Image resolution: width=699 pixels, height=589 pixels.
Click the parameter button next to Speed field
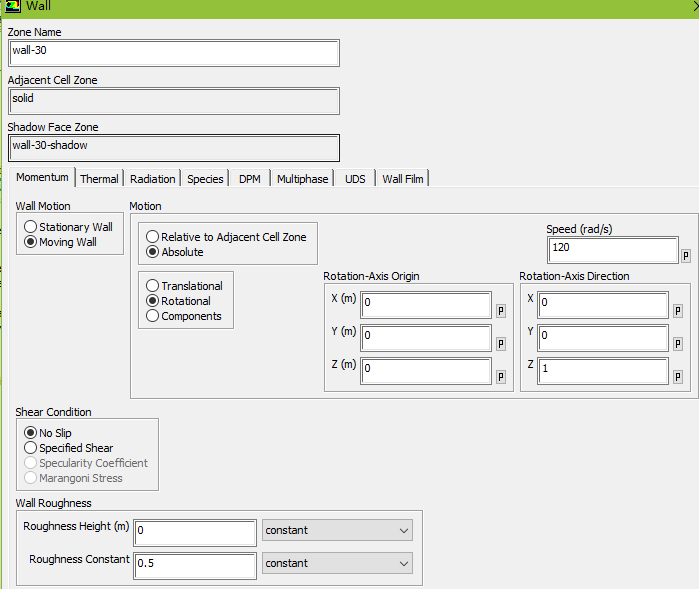(686, 255)
